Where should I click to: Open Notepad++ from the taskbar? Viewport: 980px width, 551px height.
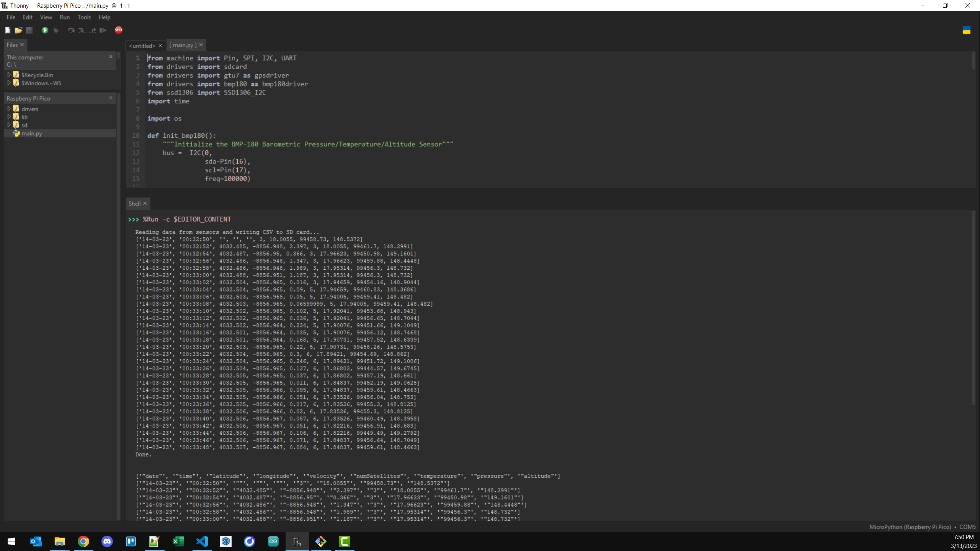click(154, 541)
